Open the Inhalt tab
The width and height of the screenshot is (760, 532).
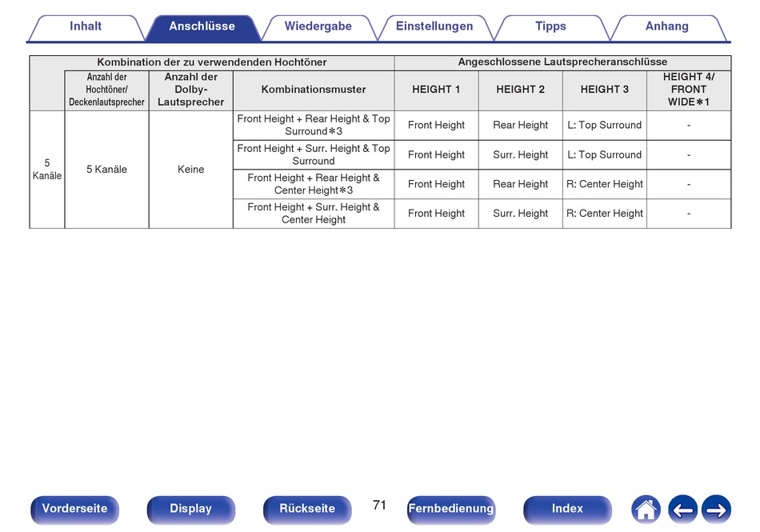click(86, 27)
